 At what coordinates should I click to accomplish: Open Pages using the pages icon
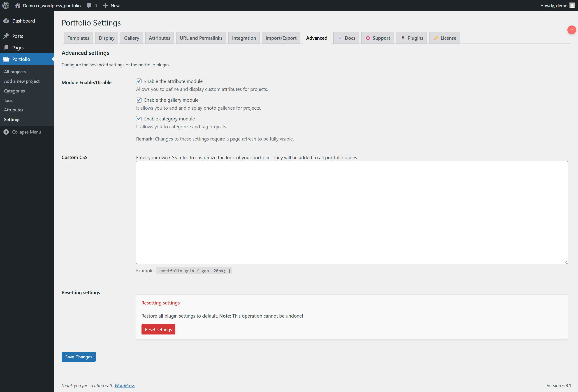[x=6, y=47]
